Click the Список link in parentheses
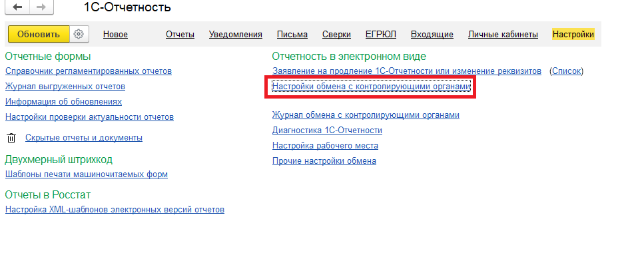The image size is (644, 277). 566,71
